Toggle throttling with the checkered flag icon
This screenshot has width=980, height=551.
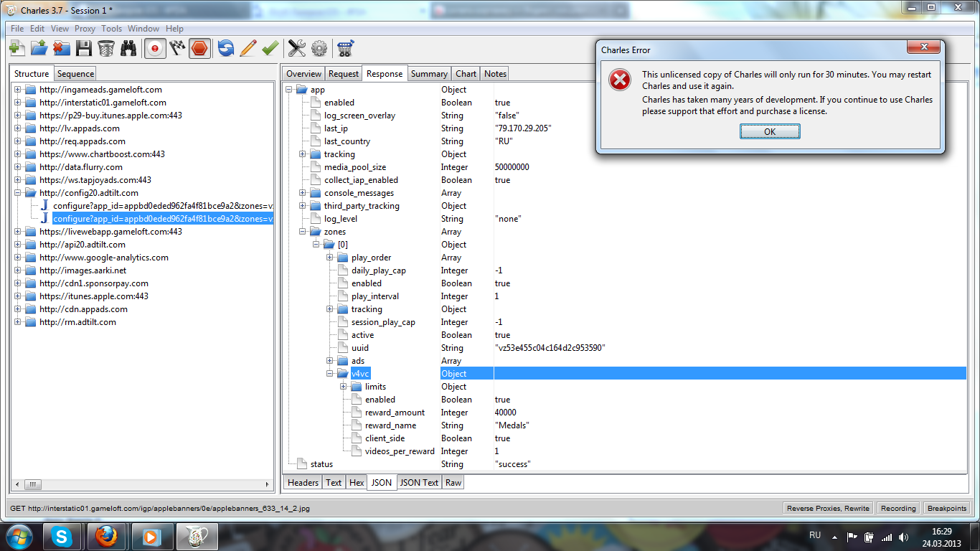click(x=177, y=48)
